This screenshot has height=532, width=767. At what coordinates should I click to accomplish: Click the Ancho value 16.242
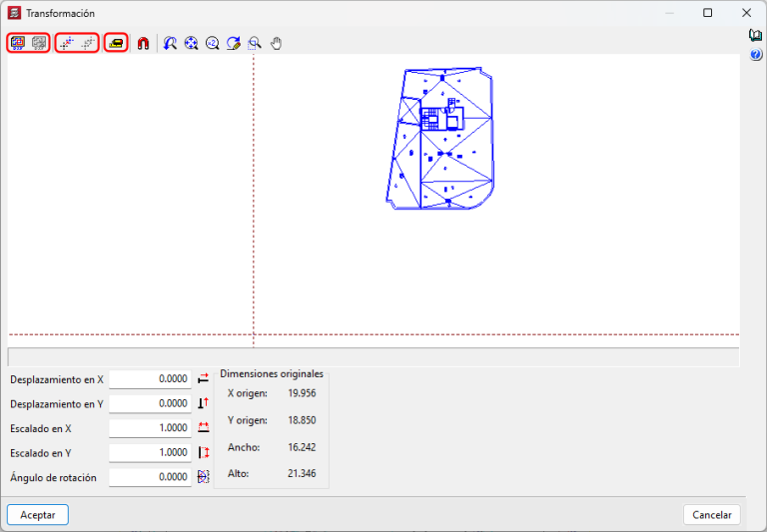pos(302,447)
